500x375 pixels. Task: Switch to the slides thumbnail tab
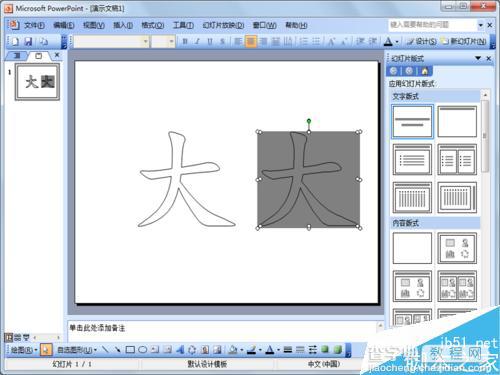(x=39, y=56)
